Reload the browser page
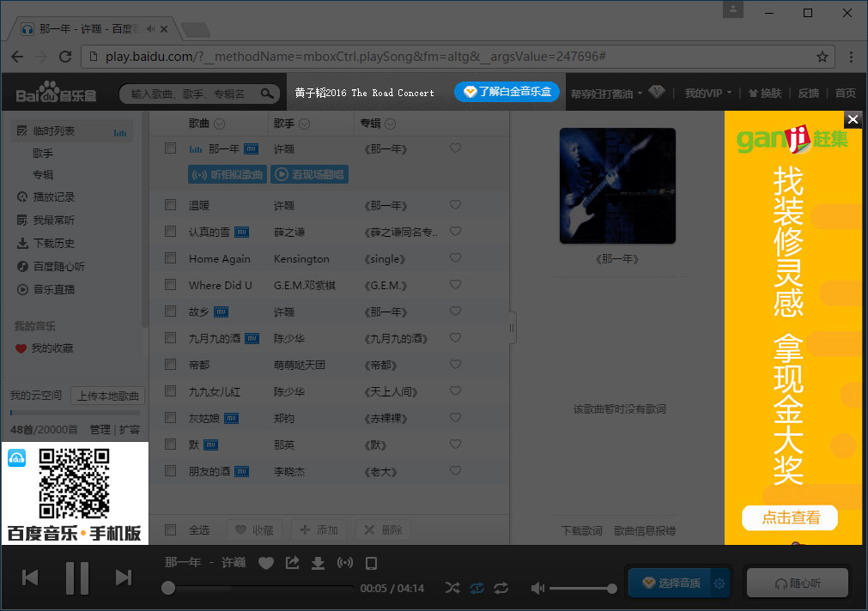 pyautogui.click(x=65, y=57)
